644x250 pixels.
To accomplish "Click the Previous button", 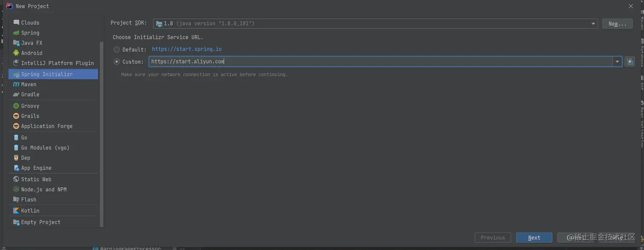I will click(x=493, y=238).
